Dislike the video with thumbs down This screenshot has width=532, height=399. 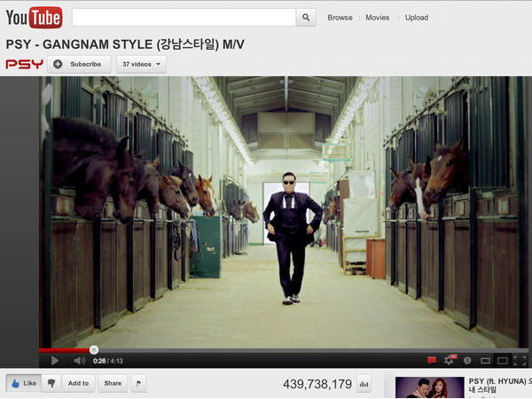(51, 383)
